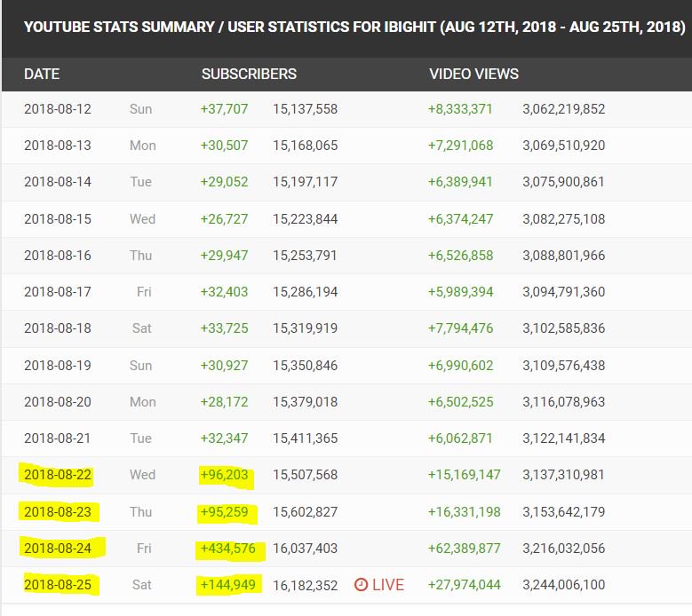Click highlighted gain +96,203
This screenshot has width=692, height=616.
point(224,475)
